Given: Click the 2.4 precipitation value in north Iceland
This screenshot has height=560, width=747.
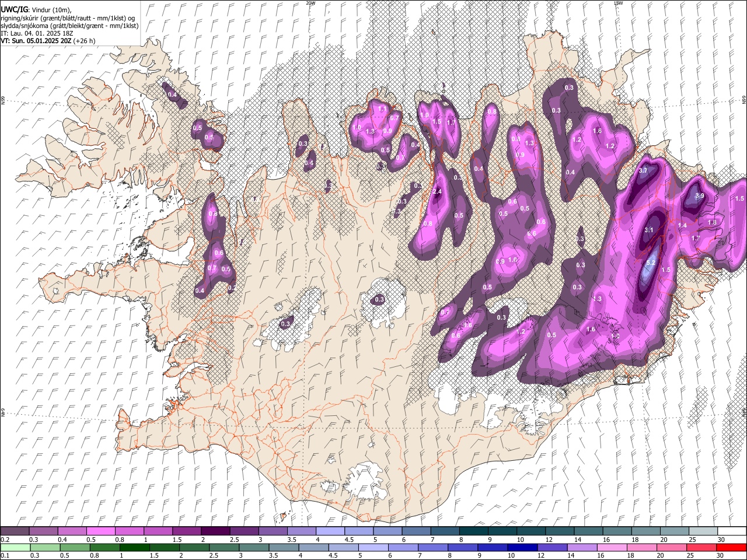Looking at the screenshot, I should tap(437, 192).
